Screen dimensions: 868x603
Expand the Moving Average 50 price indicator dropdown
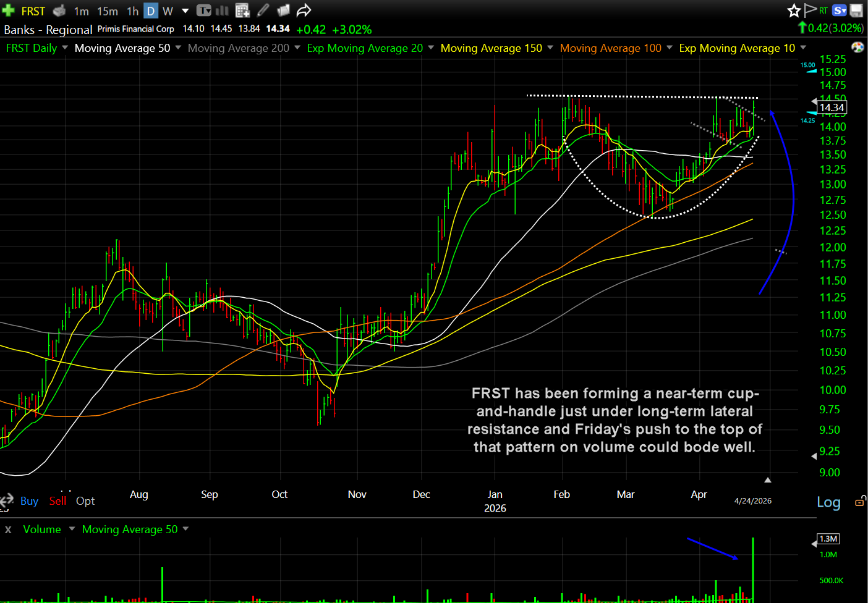(x=178, y=48)
